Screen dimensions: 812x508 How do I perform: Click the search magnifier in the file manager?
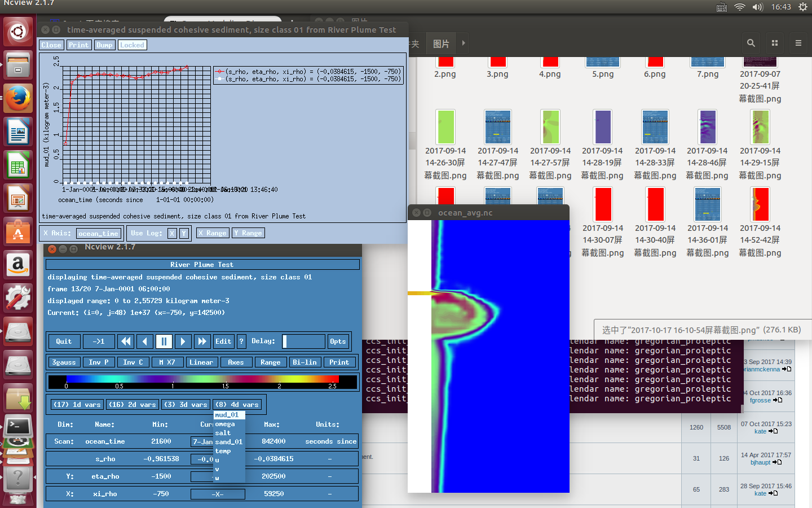[x=751, y=43]
